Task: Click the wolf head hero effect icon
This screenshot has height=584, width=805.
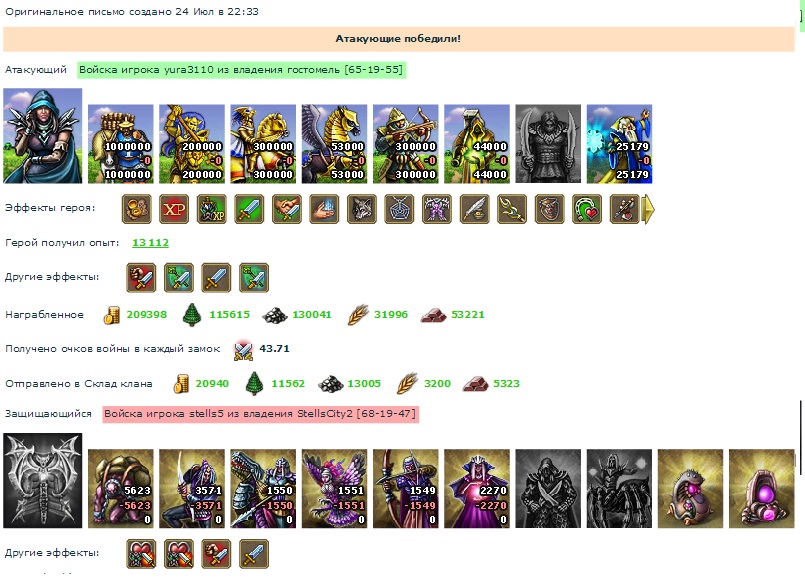Action: tap(362, 209)
